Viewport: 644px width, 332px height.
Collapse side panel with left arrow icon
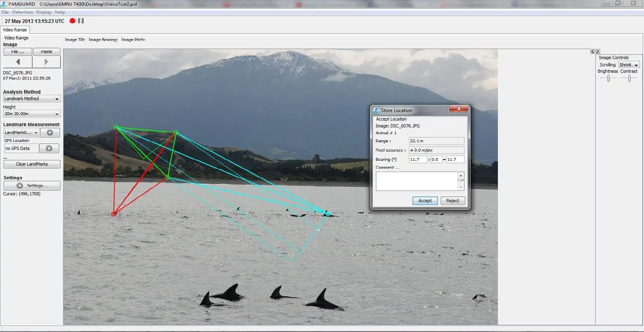pyautogui.click(x=592, y=51)
